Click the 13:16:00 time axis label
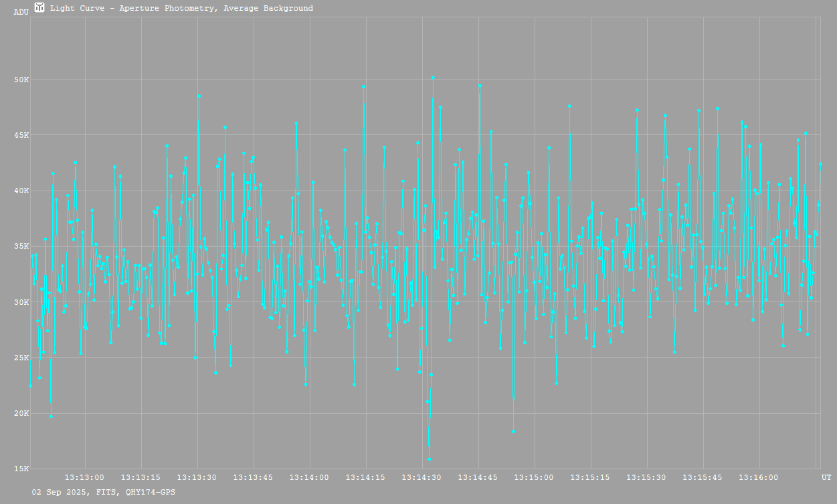837x504 pixels. 759,477
